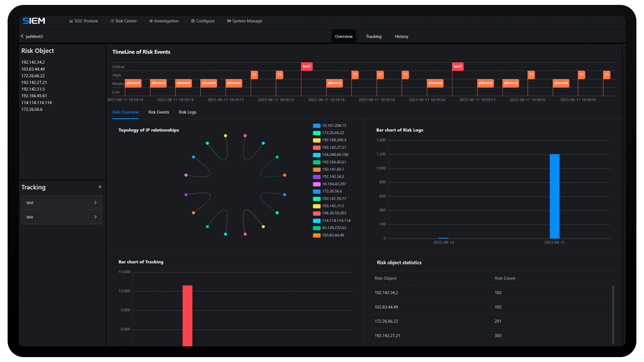Switch to the Tracking tab
The width and height of the screenshot is (644, 362).
(x=373, y=37)
